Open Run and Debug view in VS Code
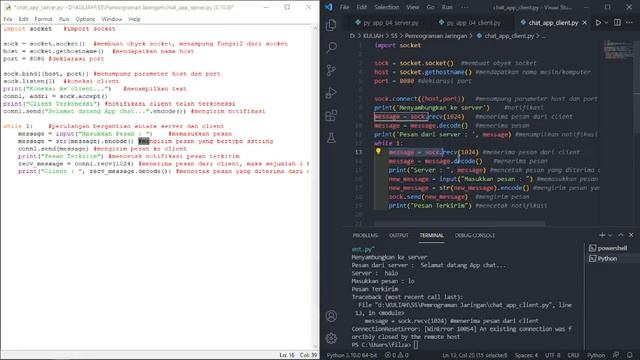 pyautogui.click(x=331, y=93)
